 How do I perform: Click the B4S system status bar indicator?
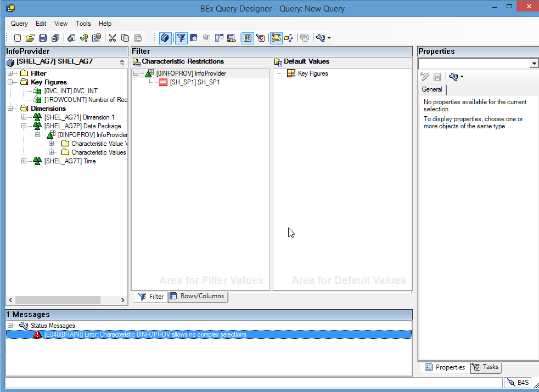coord(518,382)
